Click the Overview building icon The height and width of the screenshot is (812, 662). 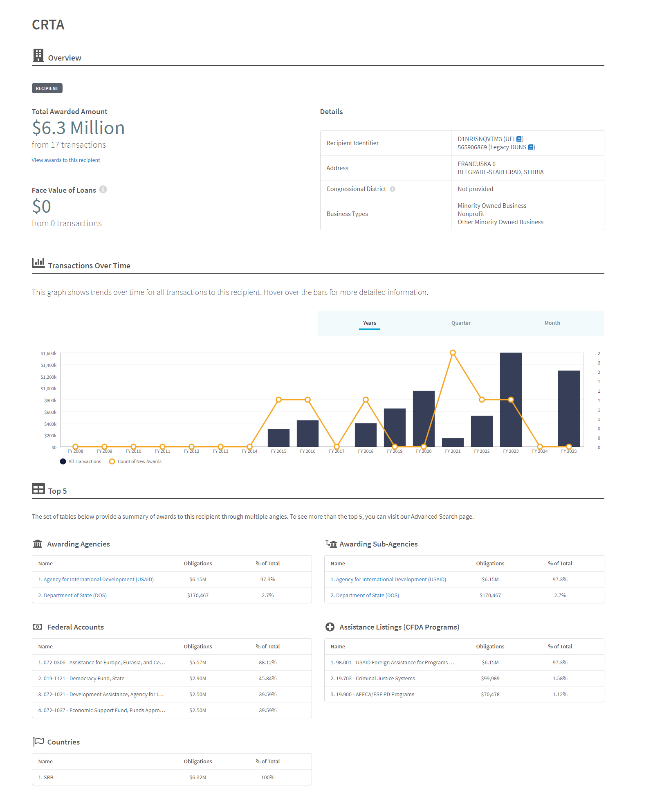(x=38, y=55)
